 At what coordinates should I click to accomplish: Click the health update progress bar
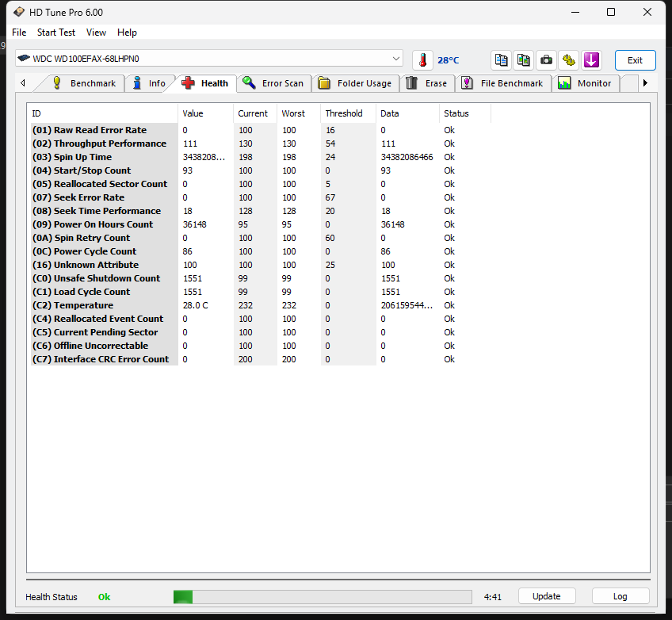(323, 596)
